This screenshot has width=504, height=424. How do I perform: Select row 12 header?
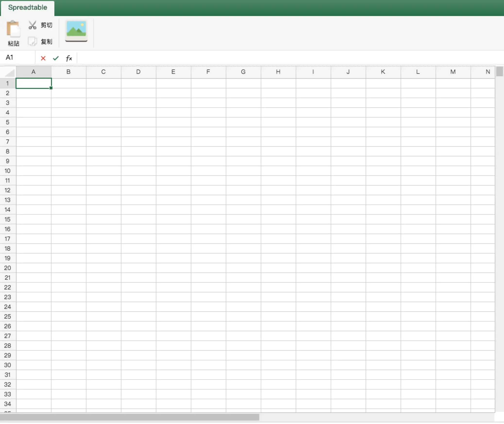point(8,190)
